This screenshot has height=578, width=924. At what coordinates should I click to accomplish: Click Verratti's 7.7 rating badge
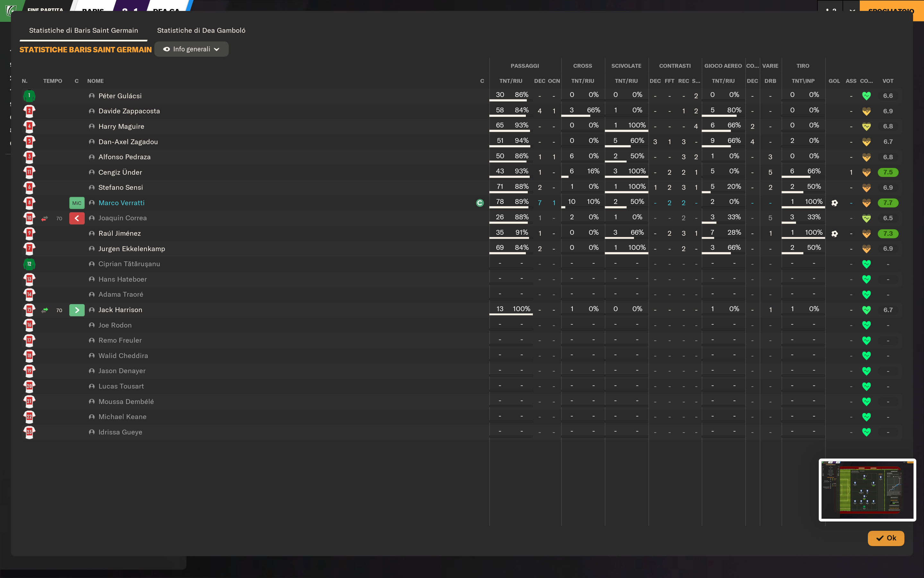888,203
